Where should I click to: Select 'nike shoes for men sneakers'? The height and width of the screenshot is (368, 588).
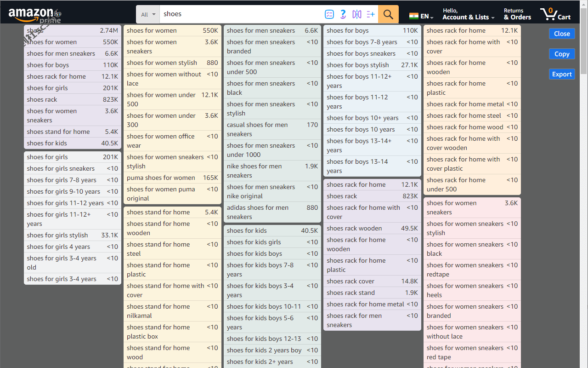[x=272, y=171]
